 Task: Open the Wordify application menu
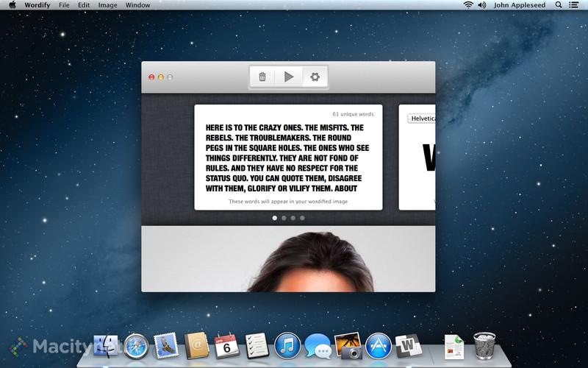37,5
